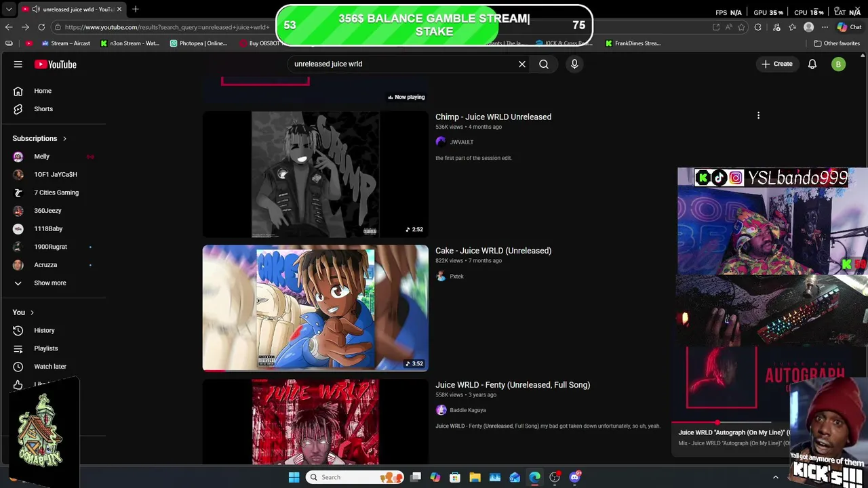Go to the YouTube logo home
Screen dimensions: 868x488
pyautogui.click(x=56, y=64)
